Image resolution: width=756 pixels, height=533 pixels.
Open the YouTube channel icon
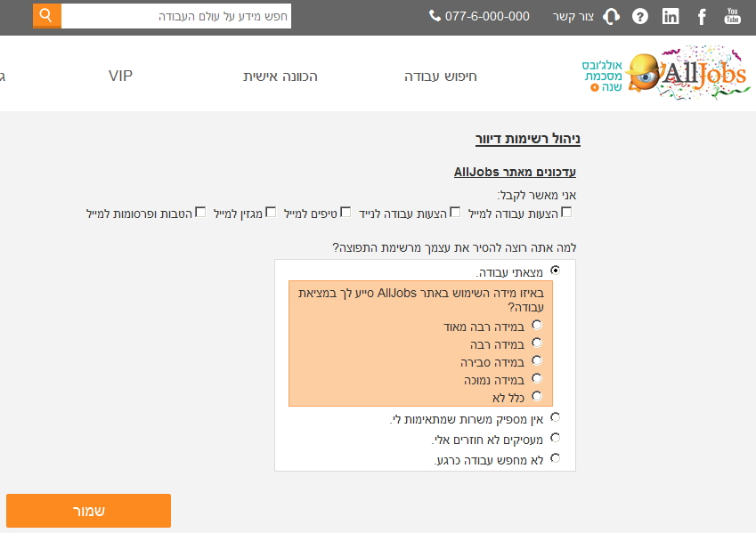point(732,16)
